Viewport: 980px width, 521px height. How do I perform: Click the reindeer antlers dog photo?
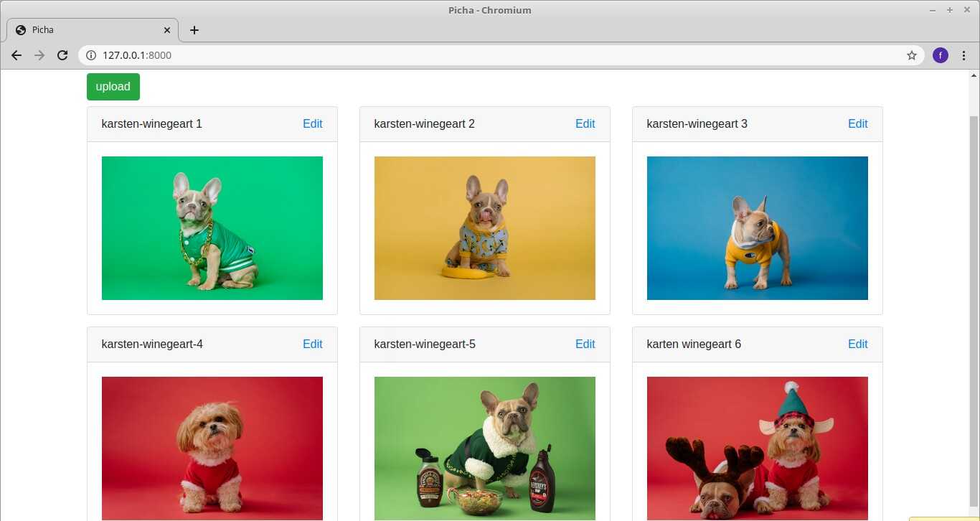coord(757,448)
